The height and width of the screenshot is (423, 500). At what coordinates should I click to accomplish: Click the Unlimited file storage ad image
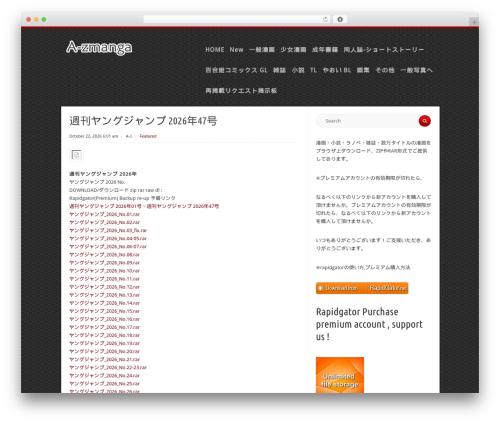click(340, 375)
